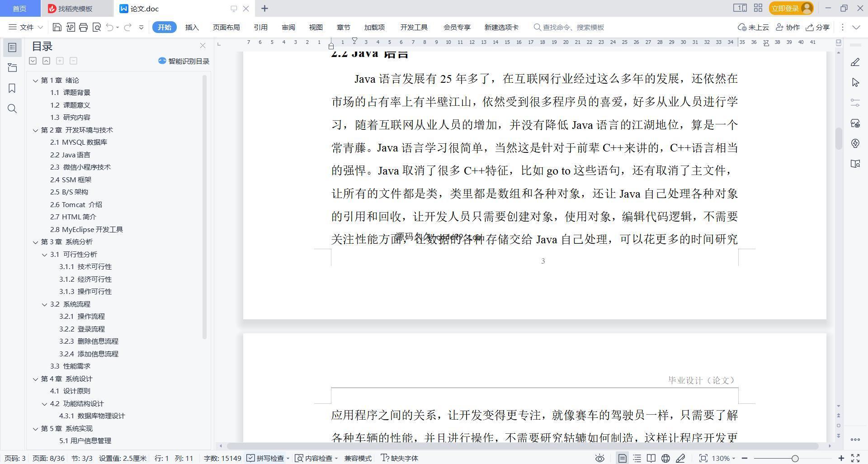Switch to reading layout view in status bar
The image size is (868, 464).
pyautogui.click(x=651, y=458)
